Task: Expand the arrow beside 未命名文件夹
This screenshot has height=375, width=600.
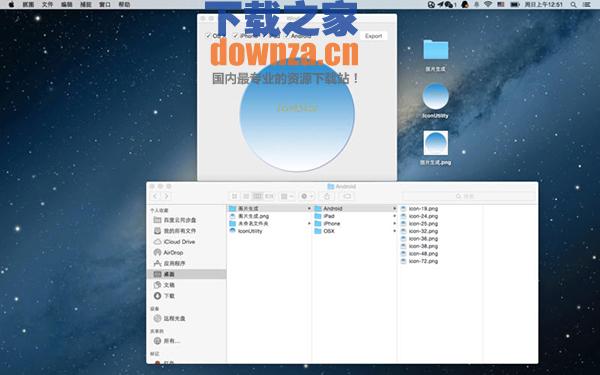Action: [309, 223]
